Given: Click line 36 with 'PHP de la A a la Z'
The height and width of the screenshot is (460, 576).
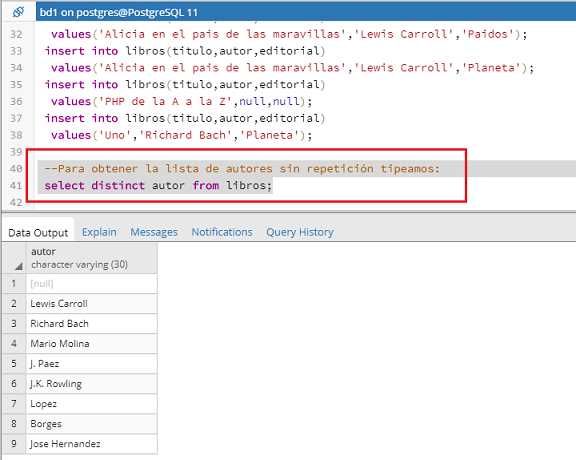Looking at the screenshot, I should (181, 101).
